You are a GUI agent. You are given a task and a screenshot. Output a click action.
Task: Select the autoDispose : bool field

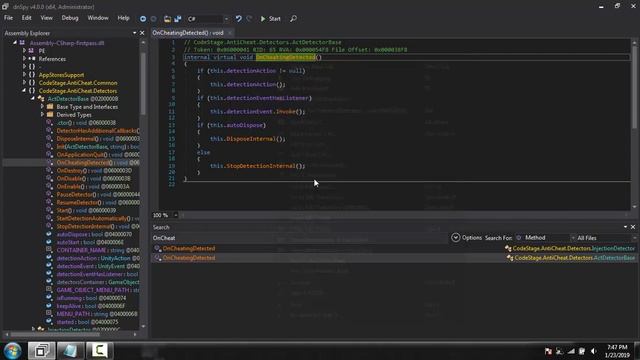click(x=94, y=234)
